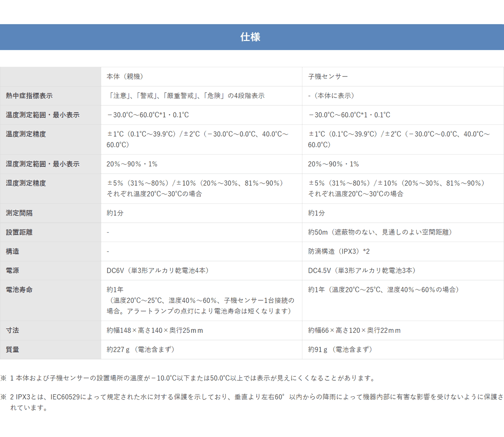Select the 電源 row label
Screen dimensions: 504x437
50,271
